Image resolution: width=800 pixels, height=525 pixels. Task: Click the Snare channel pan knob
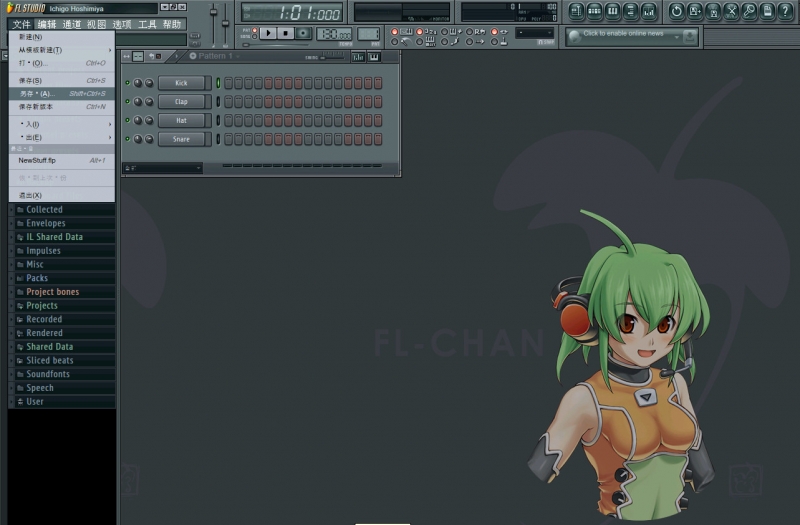coord(138,139)
